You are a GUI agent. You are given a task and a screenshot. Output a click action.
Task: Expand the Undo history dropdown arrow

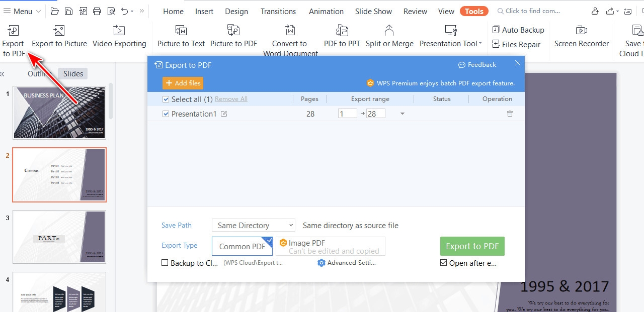[132, 11]
